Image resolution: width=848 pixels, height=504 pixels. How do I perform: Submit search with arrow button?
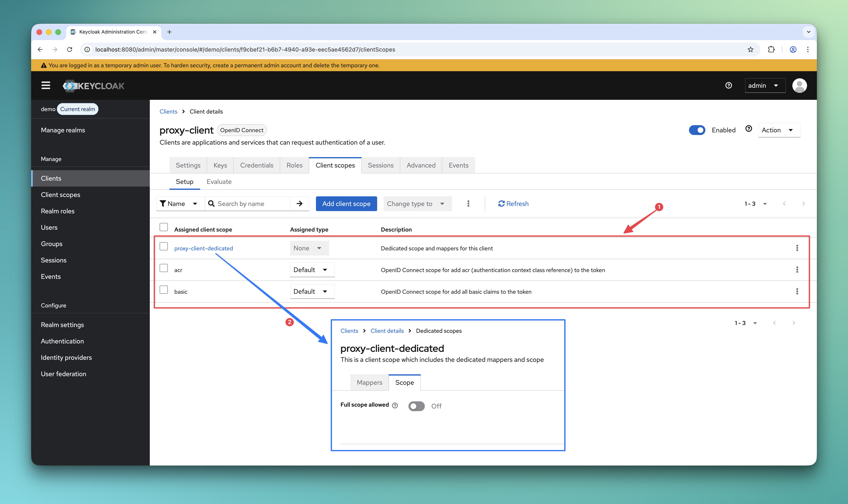(299, 204)
